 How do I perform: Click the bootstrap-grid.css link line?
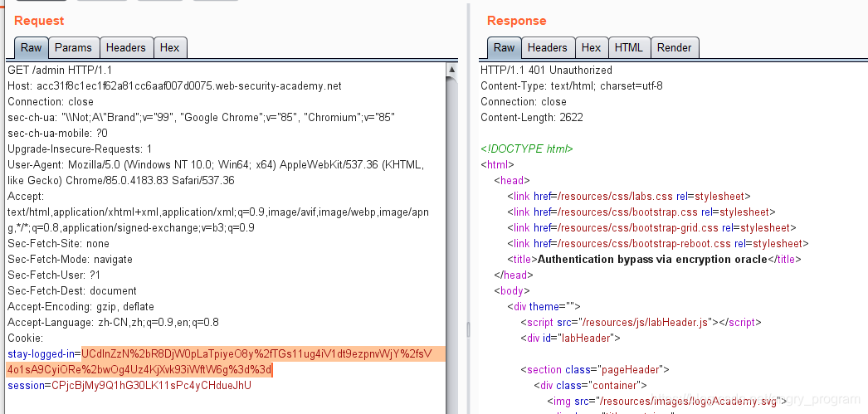(651, 227)
